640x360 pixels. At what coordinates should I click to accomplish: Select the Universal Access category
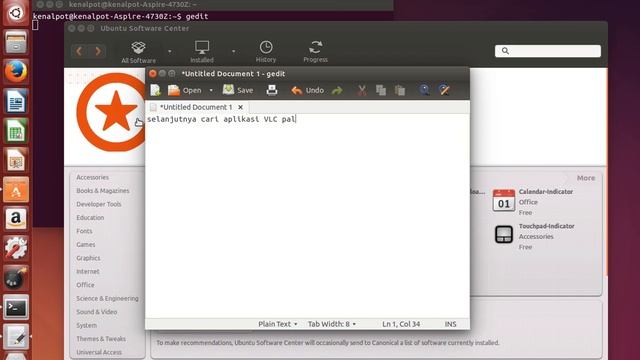click(99, 353)
